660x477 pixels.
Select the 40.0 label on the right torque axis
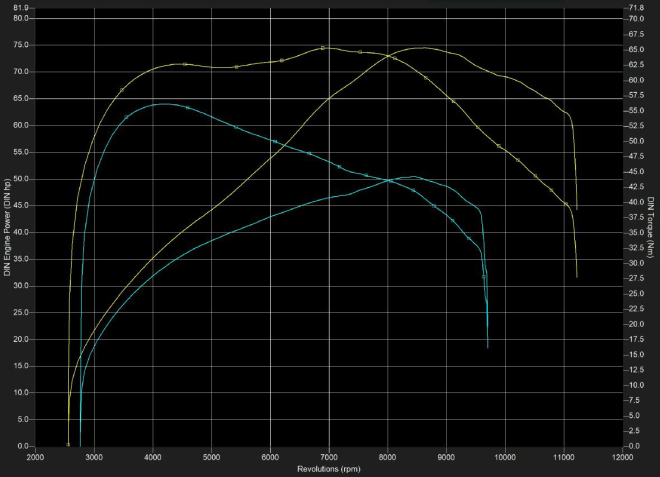(636, 202)
